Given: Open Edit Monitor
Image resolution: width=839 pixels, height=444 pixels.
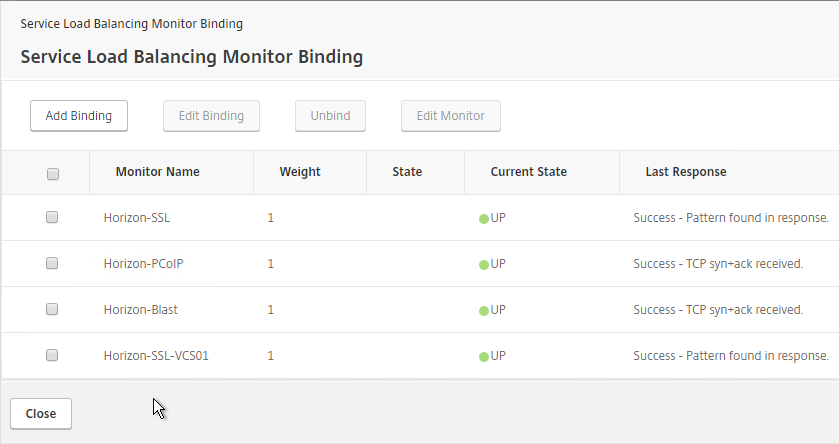Looking at the screenshot, I should [x=451, y=116].
